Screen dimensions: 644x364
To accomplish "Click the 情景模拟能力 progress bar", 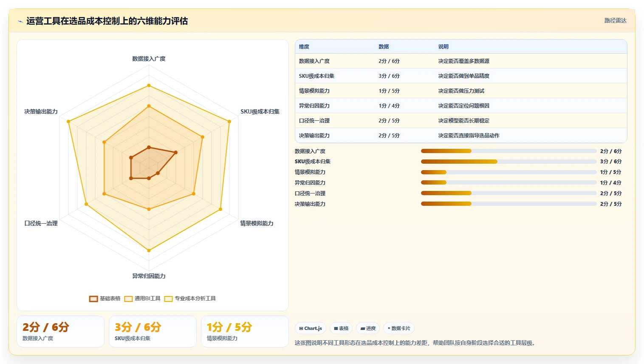I will click(509, 172).
